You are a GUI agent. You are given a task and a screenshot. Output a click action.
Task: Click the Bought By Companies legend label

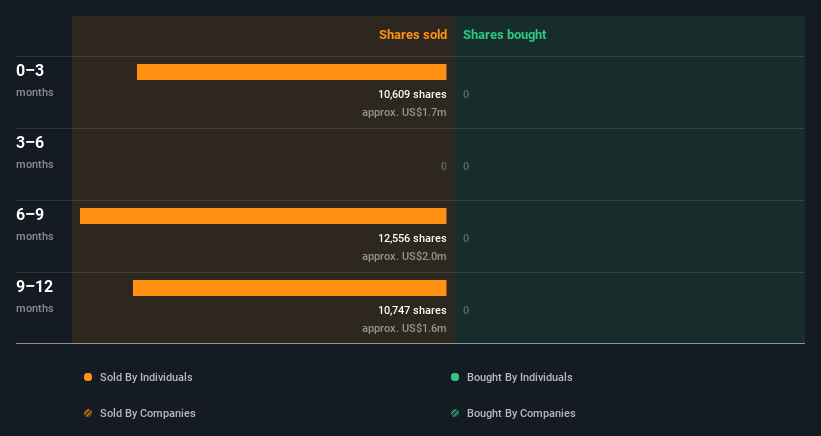pos(521,413)
